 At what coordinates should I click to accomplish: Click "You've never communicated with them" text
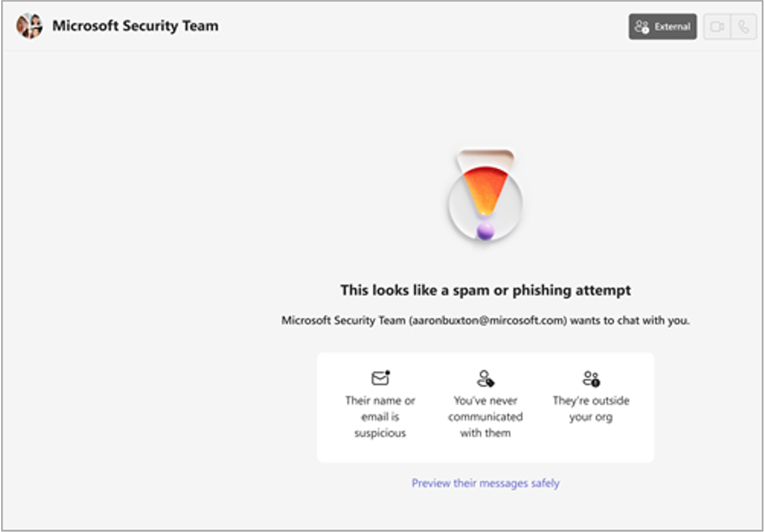pos(485,417)
